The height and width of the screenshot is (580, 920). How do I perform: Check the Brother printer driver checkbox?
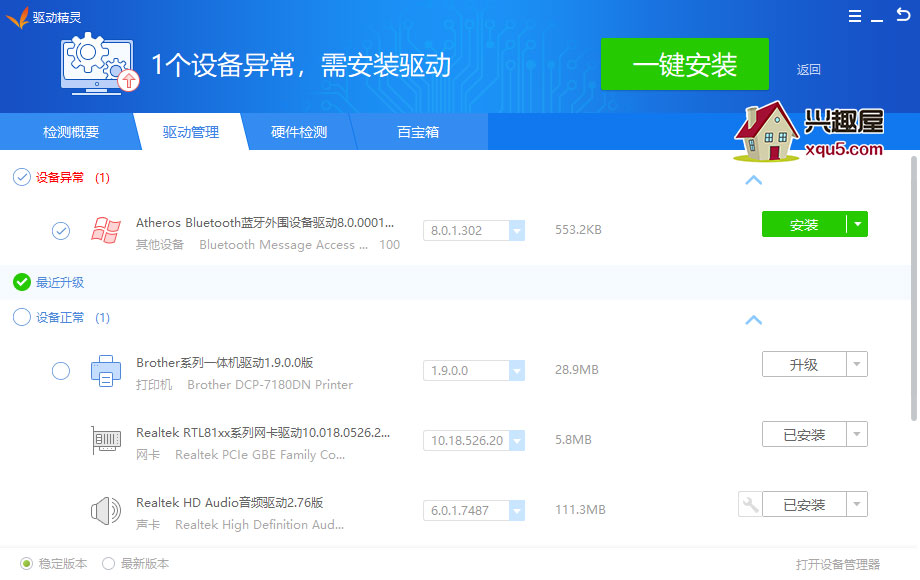[x=60, y=371]
